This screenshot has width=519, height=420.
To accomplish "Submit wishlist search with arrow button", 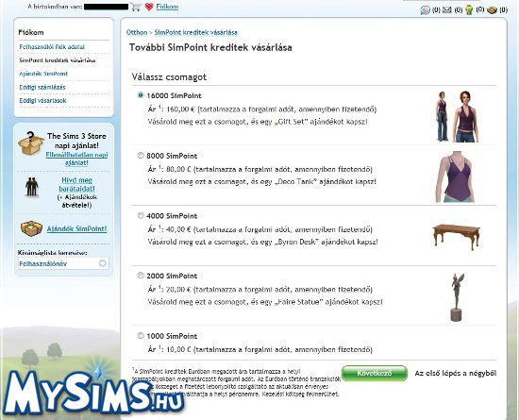I will [x=103, y=263].
